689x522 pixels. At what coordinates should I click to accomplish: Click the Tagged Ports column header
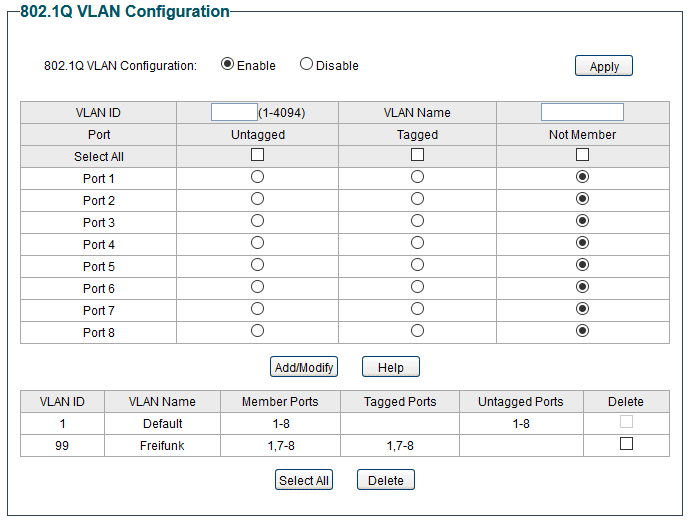[400, 402]
